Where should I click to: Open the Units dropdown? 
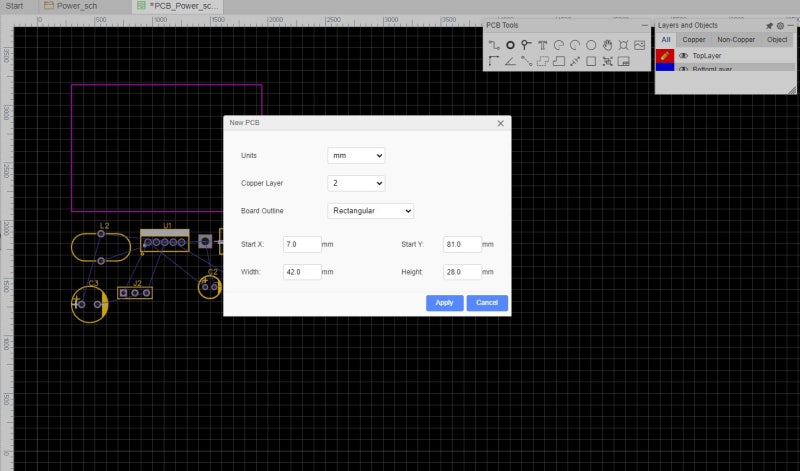point(356,156)
